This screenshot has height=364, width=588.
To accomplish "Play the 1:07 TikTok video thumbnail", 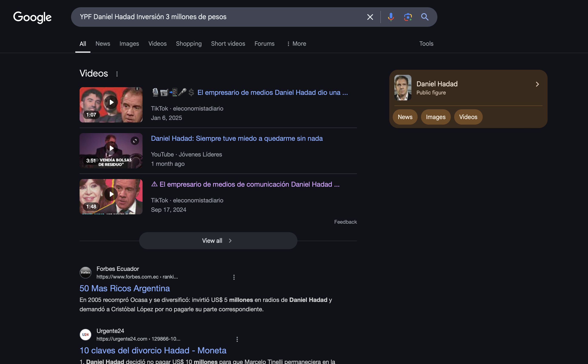I will 111,105.
